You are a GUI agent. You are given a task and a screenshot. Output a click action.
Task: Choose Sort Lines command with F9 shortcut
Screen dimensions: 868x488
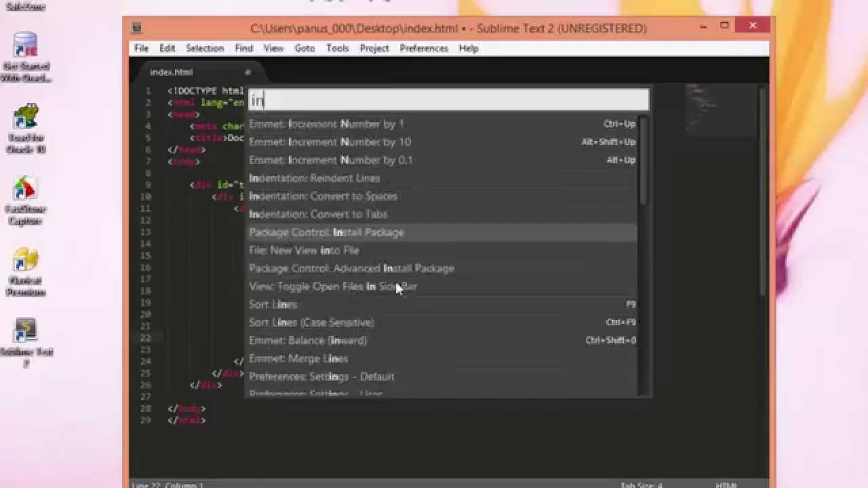(442, 304)
